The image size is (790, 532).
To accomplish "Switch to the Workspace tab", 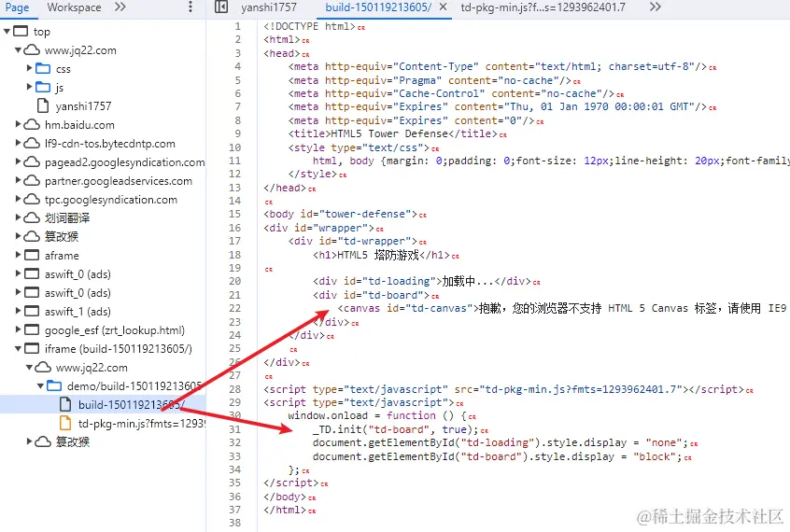I will click(74, 7).
